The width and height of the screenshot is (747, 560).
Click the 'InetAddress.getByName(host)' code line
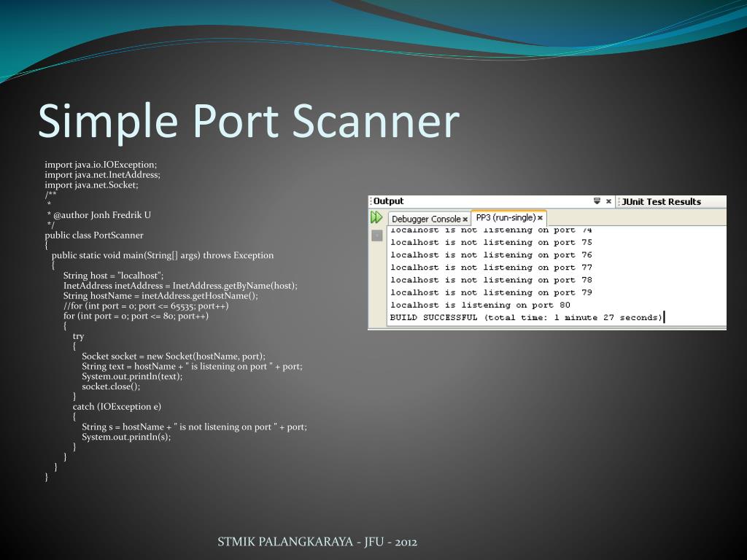180,286
